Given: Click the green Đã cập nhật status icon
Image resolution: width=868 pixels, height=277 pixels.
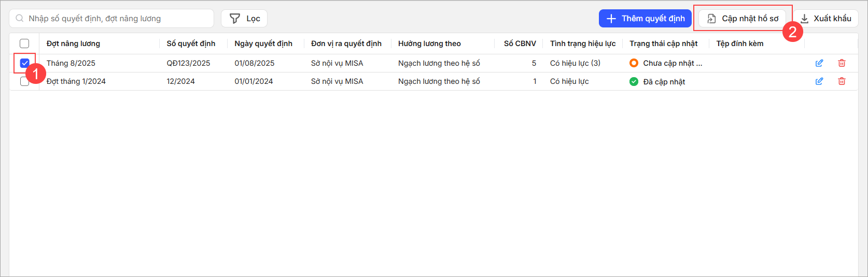Looking at the screenshot, I should (634, 81).
